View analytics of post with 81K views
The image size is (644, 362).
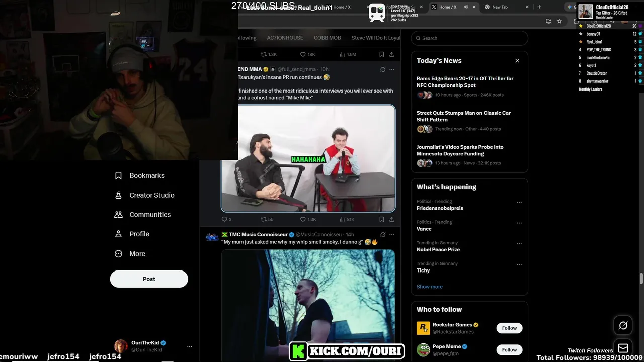pyautogui.click(x=347, y=219)
